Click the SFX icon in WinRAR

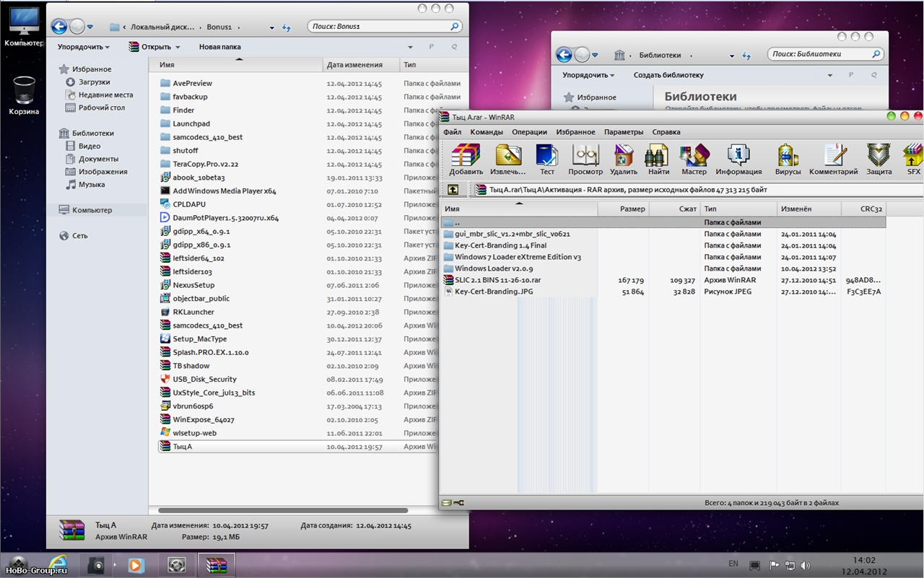point(913,159)
